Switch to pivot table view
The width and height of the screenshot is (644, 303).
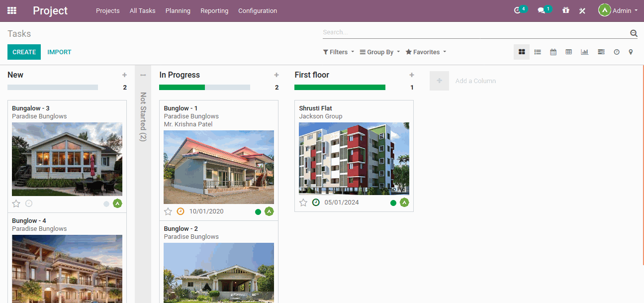[x=568, y=52]
